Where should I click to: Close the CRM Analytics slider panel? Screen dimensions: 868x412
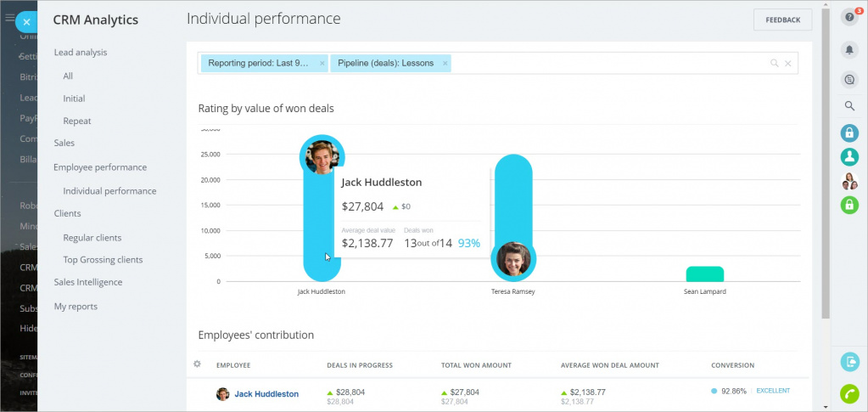(x=26, y=21)
